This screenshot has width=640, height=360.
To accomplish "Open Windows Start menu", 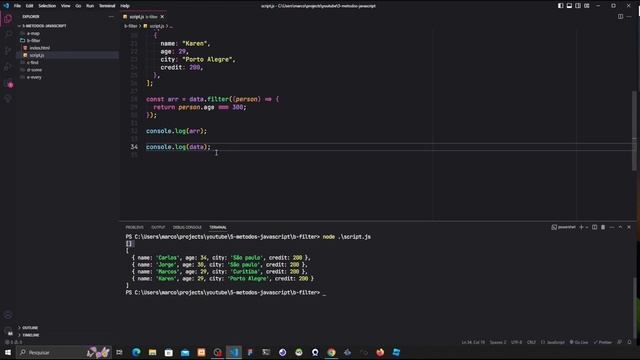I will (8, 352).
